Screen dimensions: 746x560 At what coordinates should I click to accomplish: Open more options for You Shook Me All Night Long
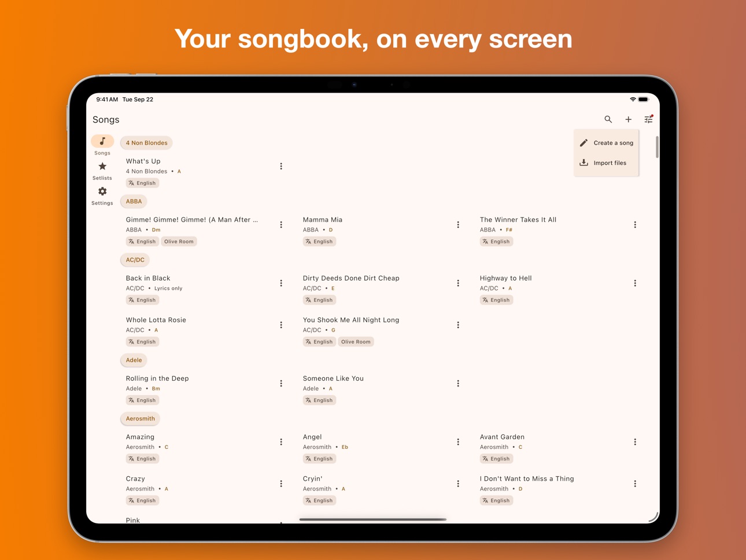458,325
